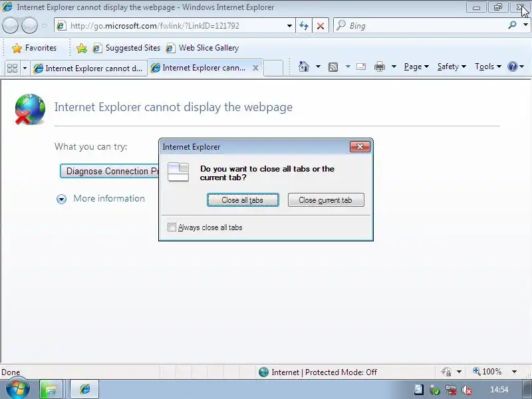Dismiss dialog with red X button
This screenshot has width=532, height=399.
coord(360,146)
